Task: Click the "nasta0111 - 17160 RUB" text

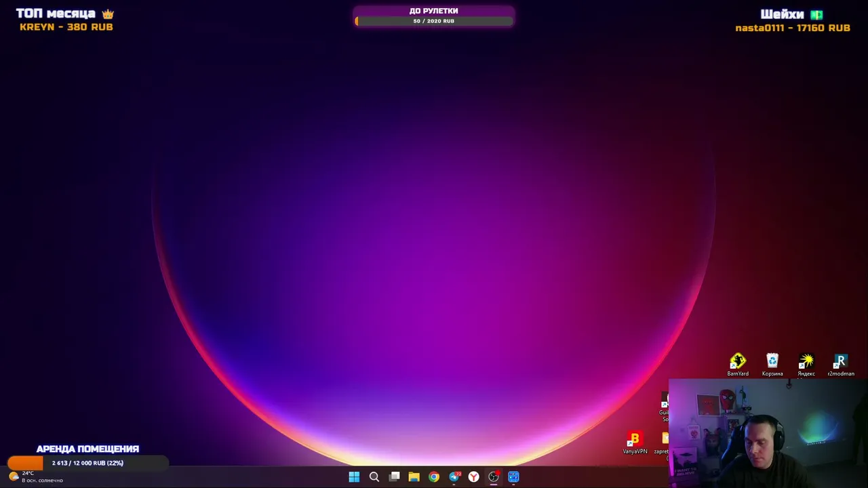Action: (793, 28)
